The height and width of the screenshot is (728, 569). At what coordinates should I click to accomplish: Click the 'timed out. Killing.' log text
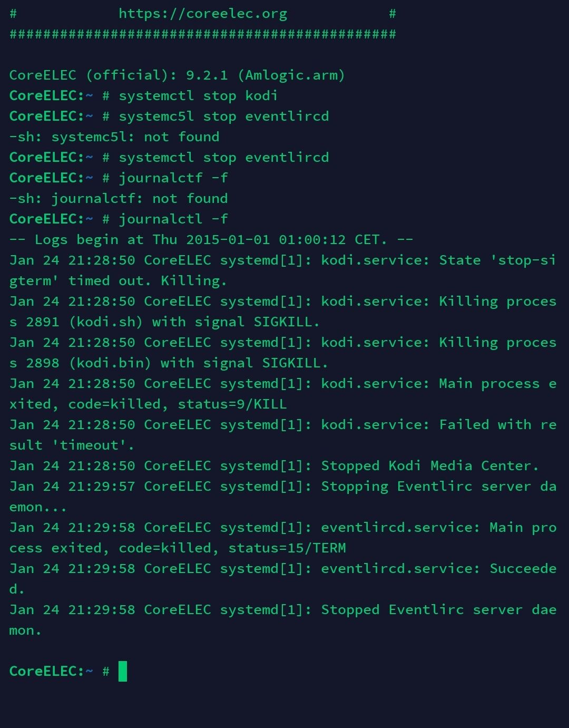[148, 281]
